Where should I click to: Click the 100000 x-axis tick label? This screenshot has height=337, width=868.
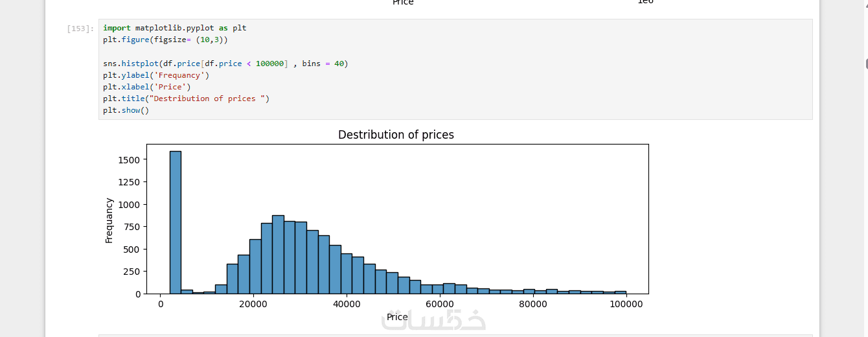pos(626,304)
